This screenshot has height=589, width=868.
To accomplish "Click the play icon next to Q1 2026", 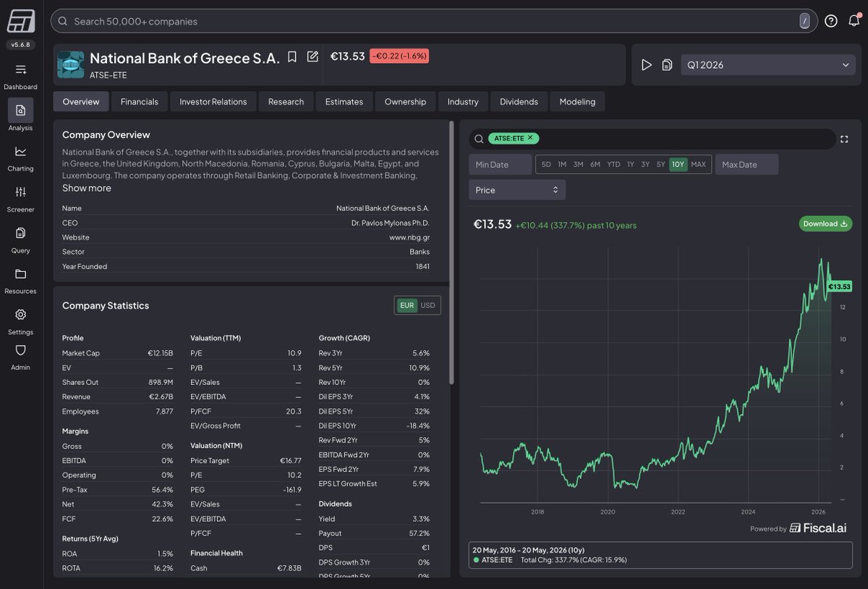I will pyautogui.click(x=647, y=65).
